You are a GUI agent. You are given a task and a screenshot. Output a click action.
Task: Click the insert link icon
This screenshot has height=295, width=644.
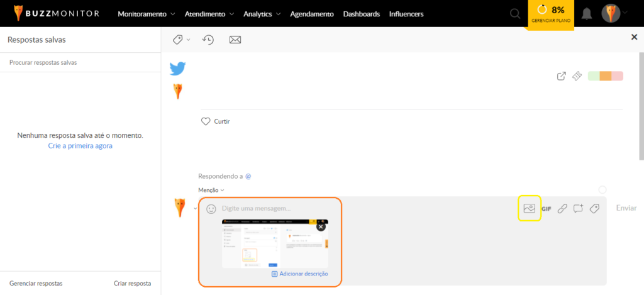click(562, 209)
